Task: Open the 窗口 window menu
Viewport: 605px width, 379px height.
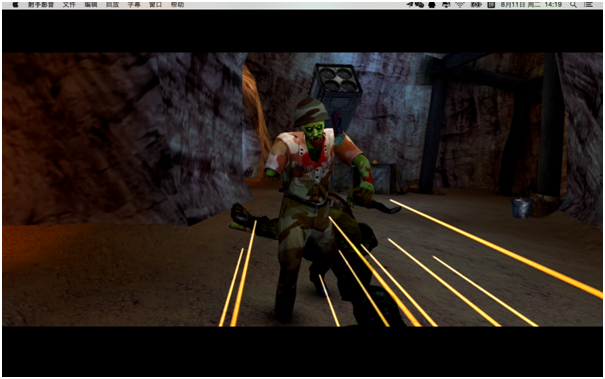Action: (x=155, y=5)
